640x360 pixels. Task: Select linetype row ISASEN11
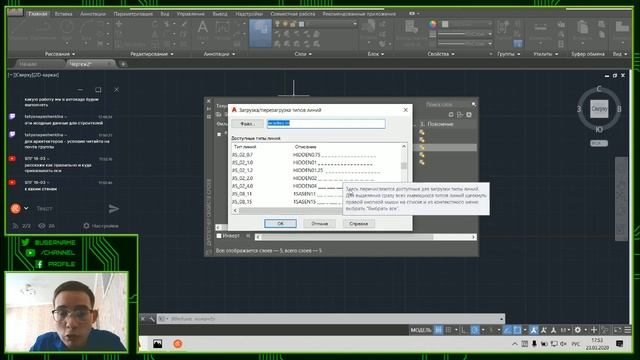click(287, 194)
